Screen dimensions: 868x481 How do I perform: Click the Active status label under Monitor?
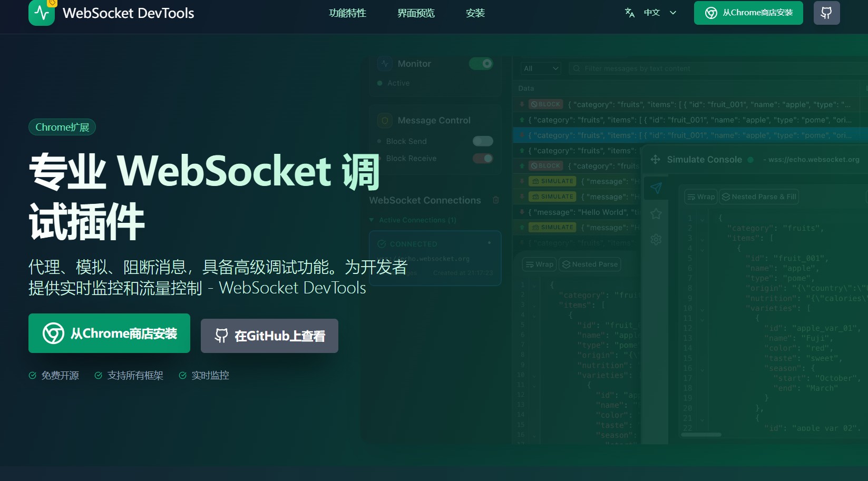click(x=398, y=83)
